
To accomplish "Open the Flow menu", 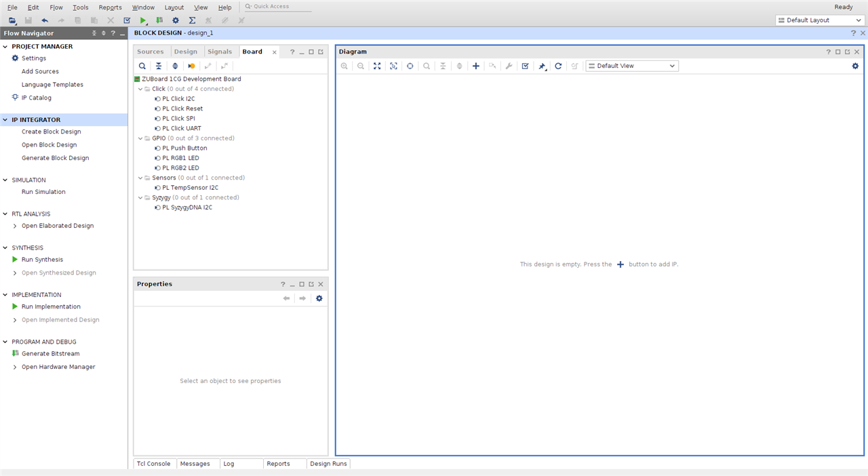I will pyautogui.click(x=56, y=7).
